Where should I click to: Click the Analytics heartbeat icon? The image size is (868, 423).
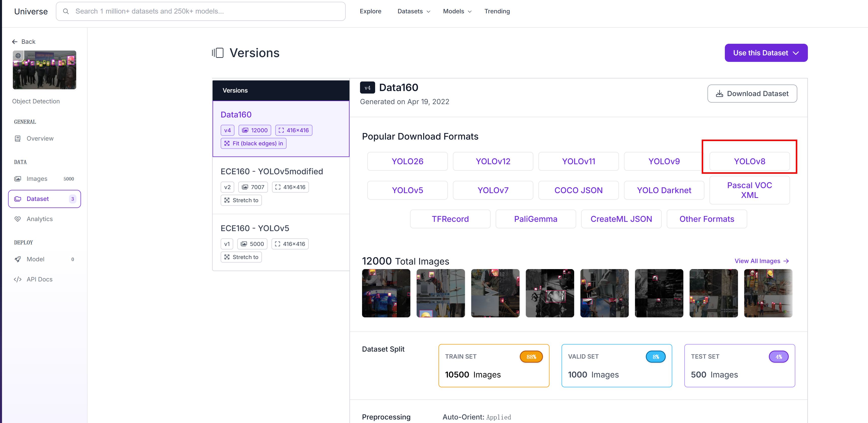tap(18, 219)
